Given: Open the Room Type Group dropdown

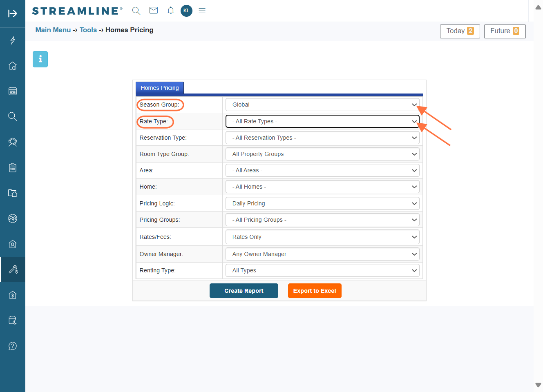Looking at the screenshot, I should (x=322, y=154).
